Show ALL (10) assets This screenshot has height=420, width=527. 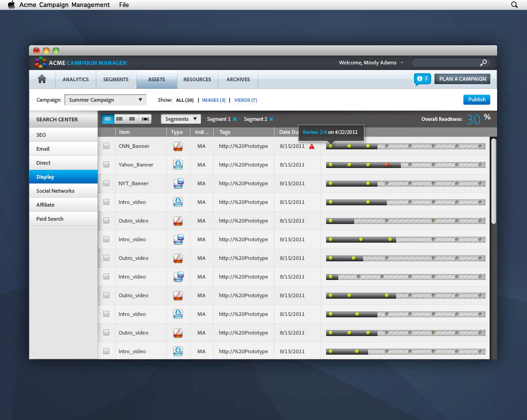(185, 100)
